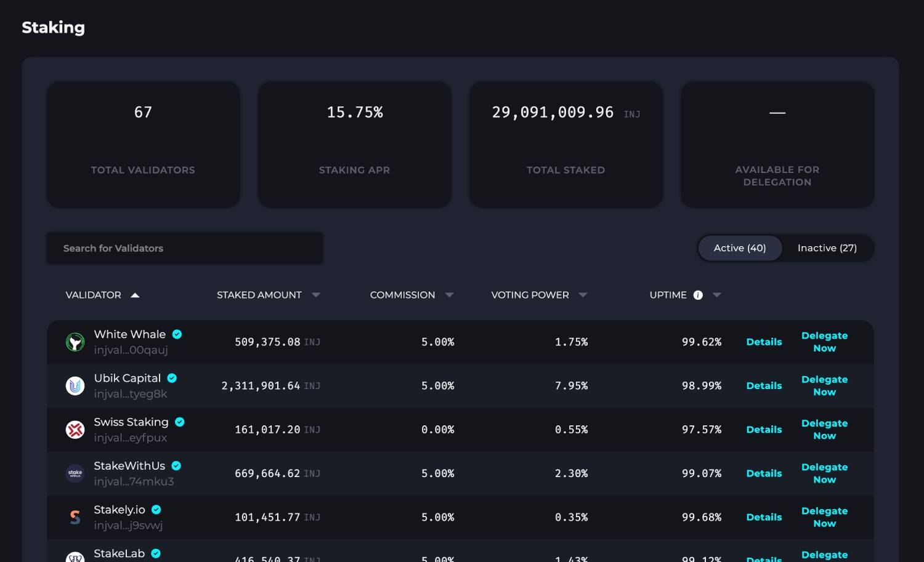
Task: Click White Whale's verified checkmark badge
Action: pos(177,334)
